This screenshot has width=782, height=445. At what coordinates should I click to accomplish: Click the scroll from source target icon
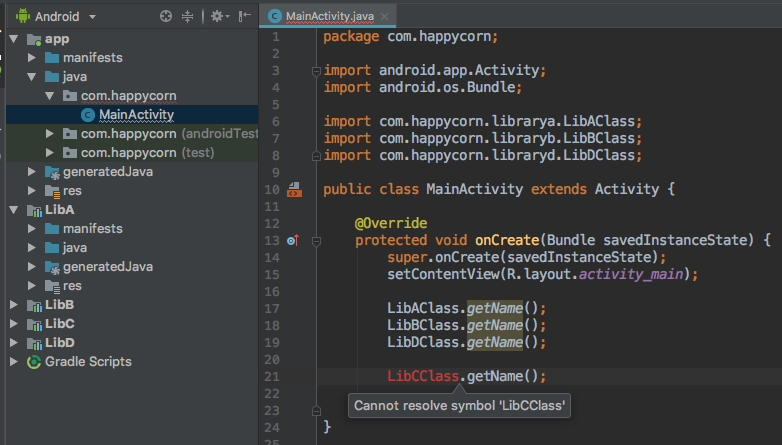click(x=166, y=17)
